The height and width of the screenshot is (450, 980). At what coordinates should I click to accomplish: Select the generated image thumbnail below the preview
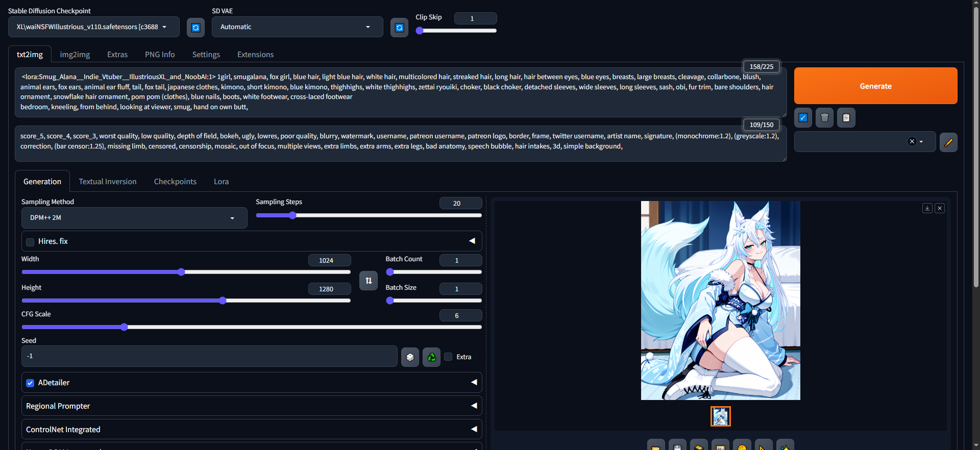pyautogui.click(x=720, y=416)
